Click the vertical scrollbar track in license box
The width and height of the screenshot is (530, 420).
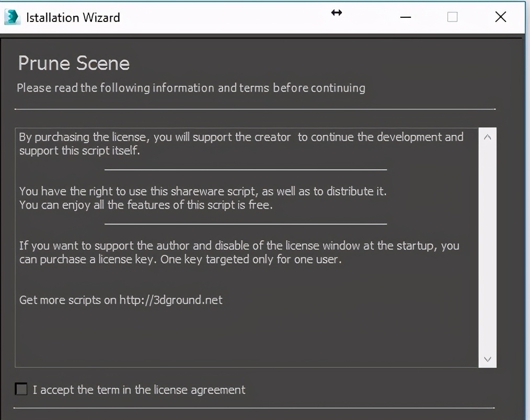pos(488,248)
